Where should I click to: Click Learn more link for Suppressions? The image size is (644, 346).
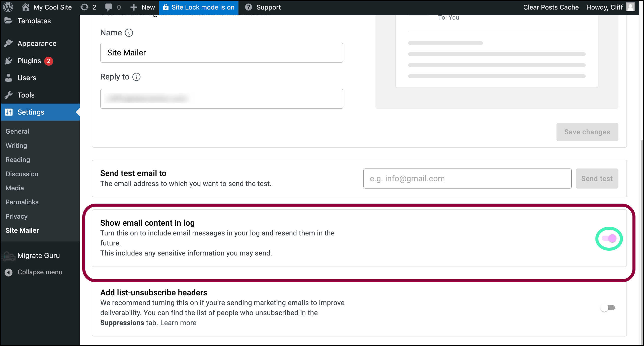(x=178, y=323)
